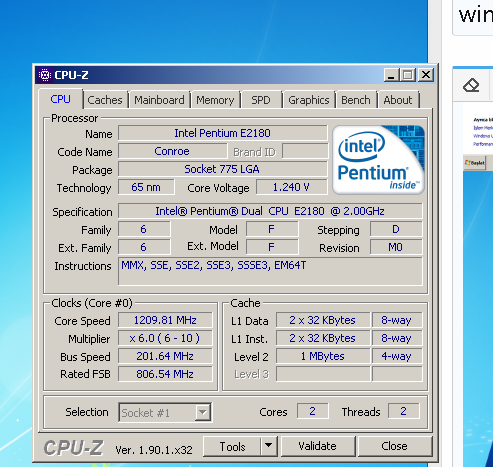This screenshot has width=493, height=467.
Task: Click the Tools button
Action: (x=232, y=446)
